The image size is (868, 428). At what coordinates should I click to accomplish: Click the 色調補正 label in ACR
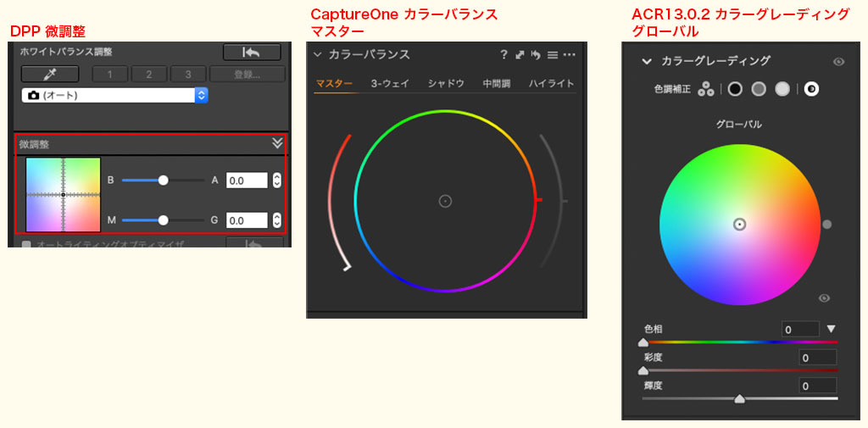(x=672, y=89)
